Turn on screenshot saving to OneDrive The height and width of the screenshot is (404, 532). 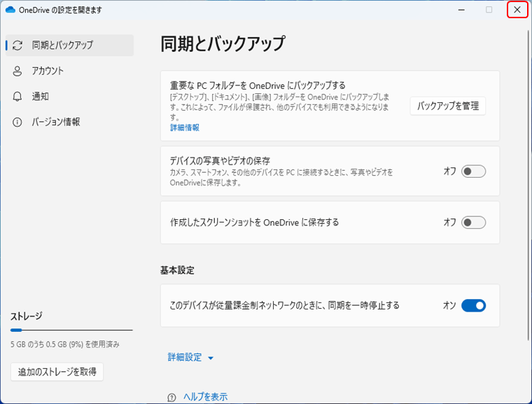473,223
